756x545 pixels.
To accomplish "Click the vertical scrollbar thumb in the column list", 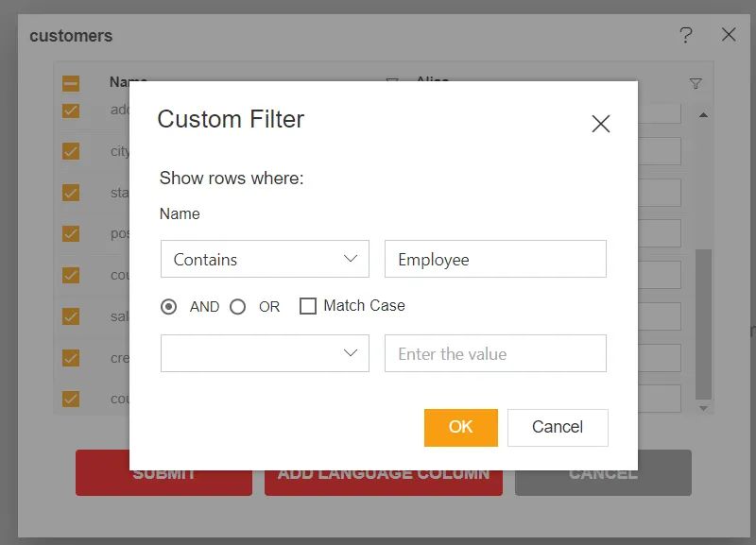I will (702, 321).
